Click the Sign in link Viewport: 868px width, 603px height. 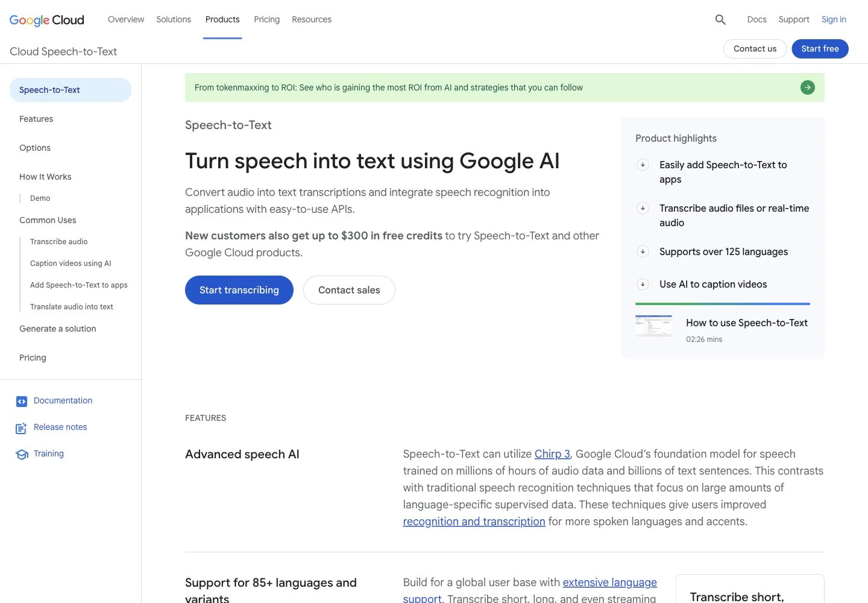[834, 19]
